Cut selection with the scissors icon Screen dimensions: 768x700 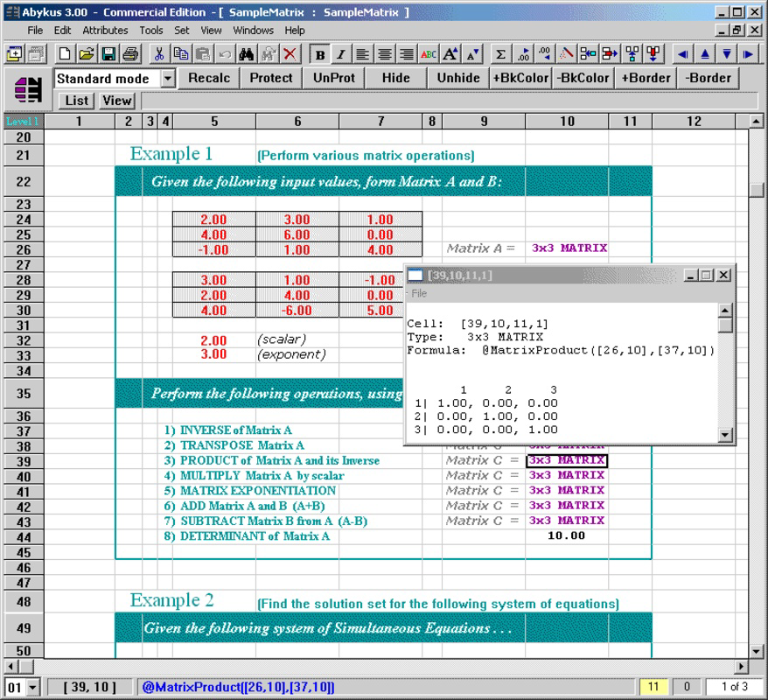(x=158, y=54)
